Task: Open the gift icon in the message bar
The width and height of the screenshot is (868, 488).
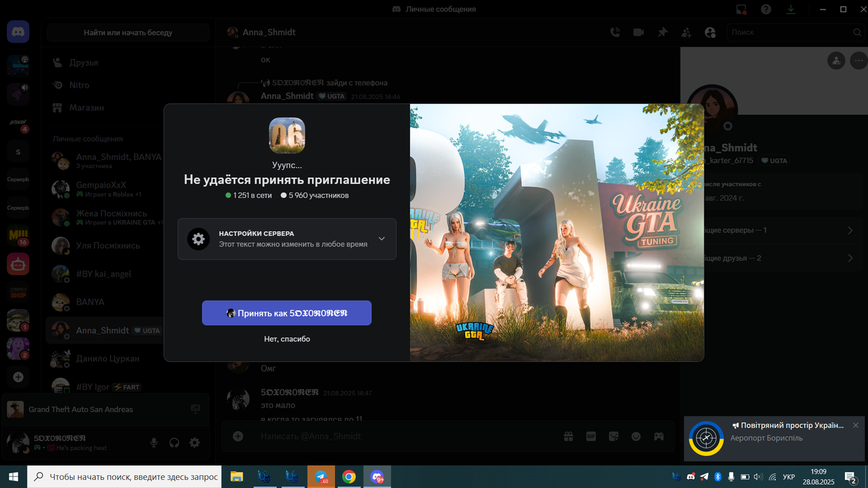Action: point(568,436)
